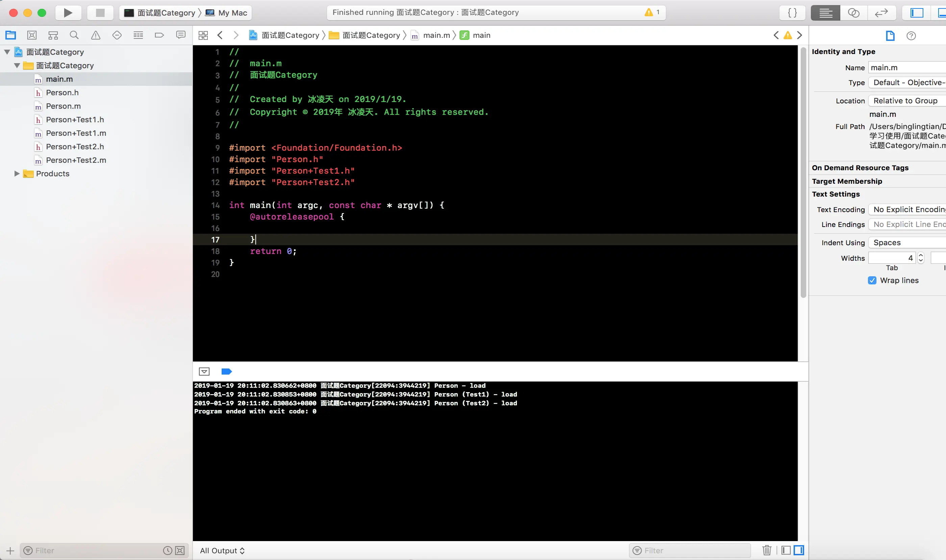Switch to the Assistant editor icon
946x560 pixels.
853,13
